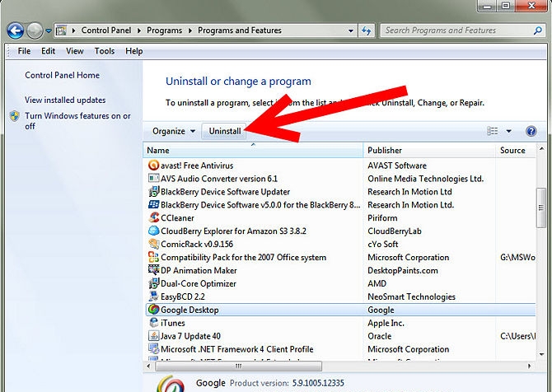
Task: Click the Dual-Core Optimizer icon
Action: point(153,283)
